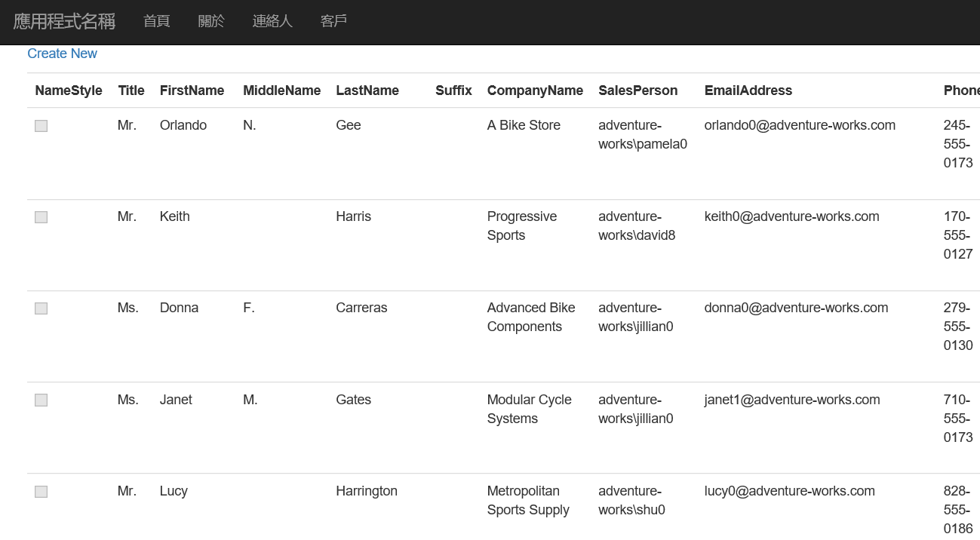Click janet1@adventure-works.com email cell
Image resolution: width=980 pixels, height=540 pixels.
tap(791, 400)
